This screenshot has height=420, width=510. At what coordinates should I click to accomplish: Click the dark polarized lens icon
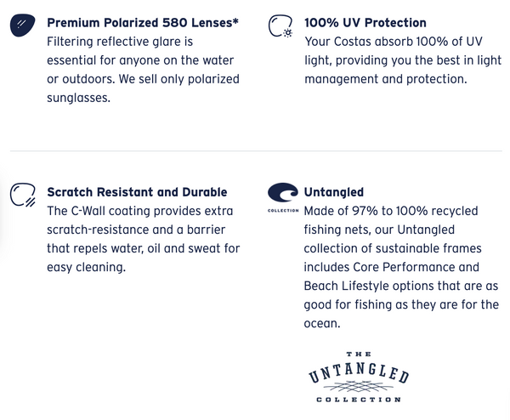pos(21,26)
